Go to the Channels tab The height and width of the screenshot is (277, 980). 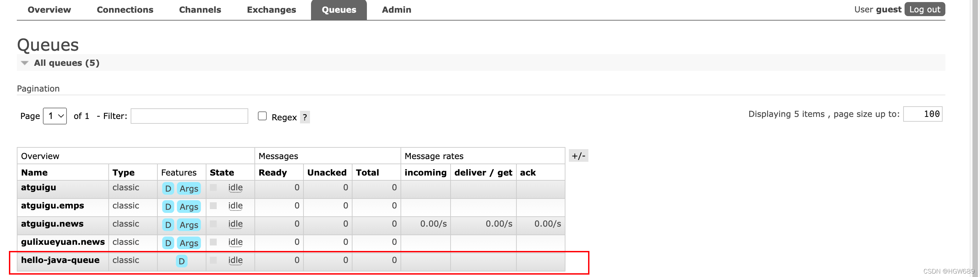[x=200, y=10]
